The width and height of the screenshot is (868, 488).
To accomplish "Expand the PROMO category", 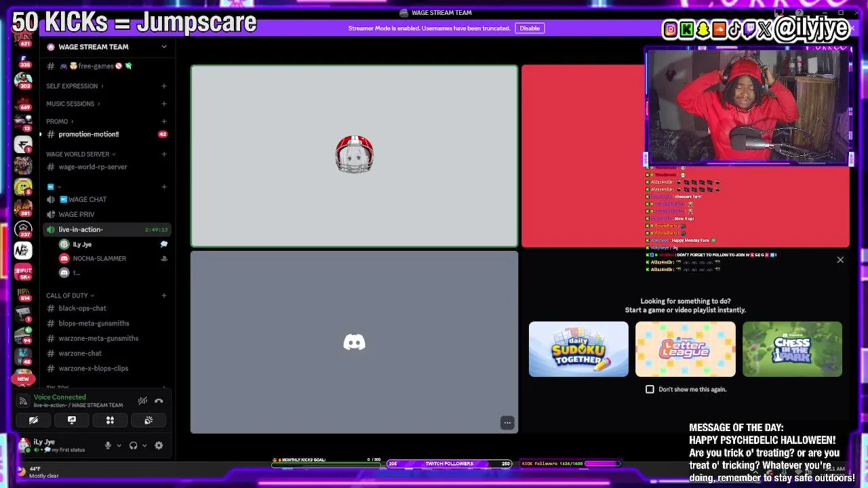I will point(60,121).
